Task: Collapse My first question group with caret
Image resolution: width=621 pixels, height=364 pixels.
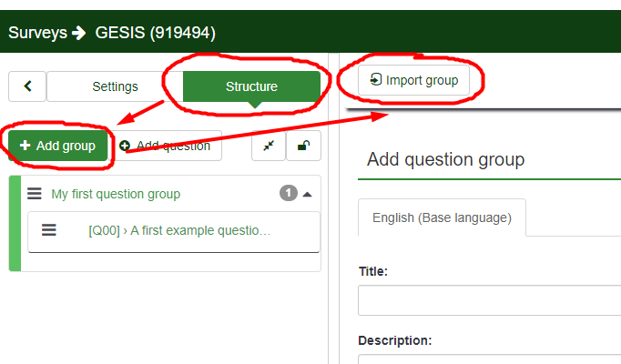Action: (307, 194)
